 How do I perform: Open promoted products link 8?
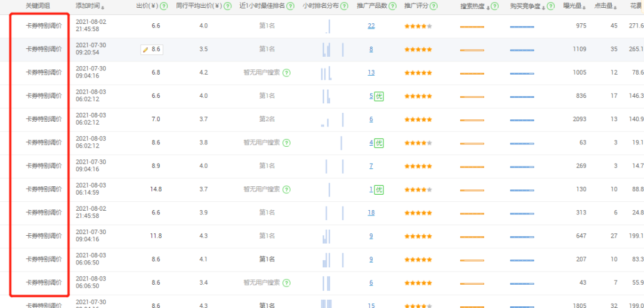pos(371,50)
